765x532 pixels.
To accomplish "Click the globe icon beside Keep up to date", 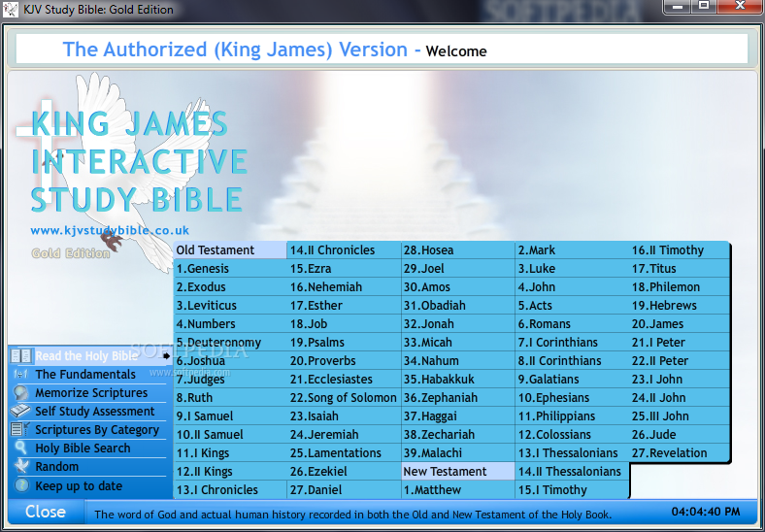I will 21,485.
